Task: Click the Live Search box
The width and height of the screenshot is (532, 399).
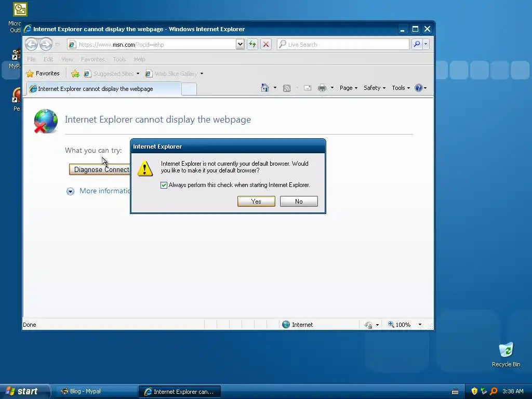Action: click(x=343, y=45)
